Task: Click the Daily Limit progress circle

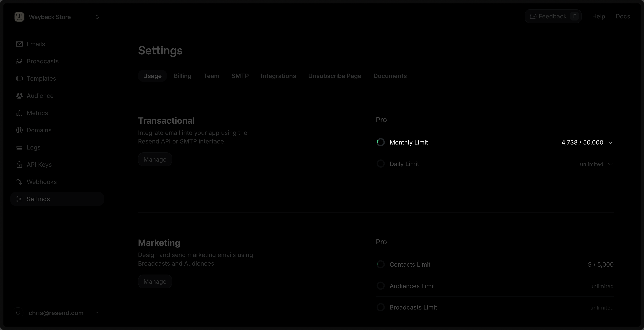Action: pyautogui.click(x=380, y=164)
